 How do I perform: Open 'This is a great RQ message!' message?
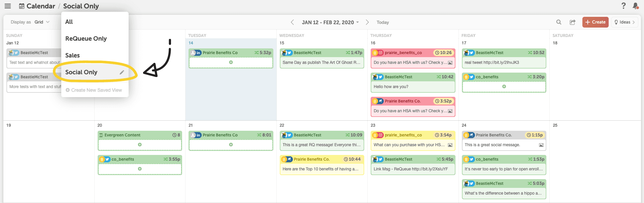coord(321,145)
